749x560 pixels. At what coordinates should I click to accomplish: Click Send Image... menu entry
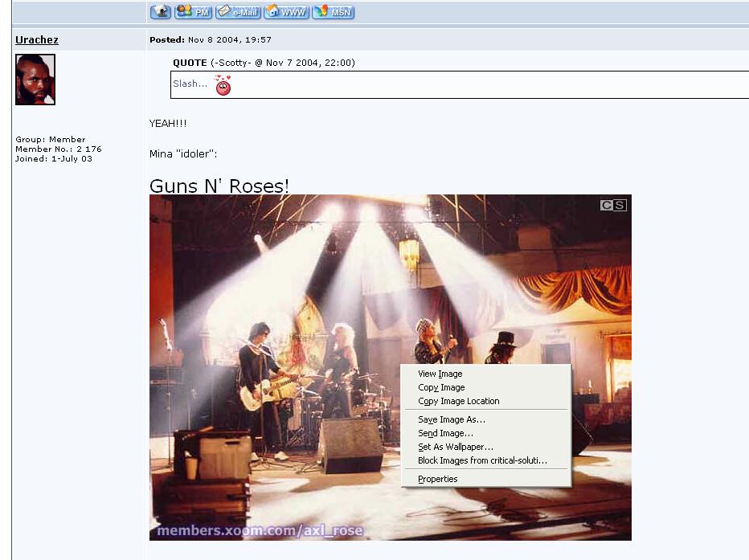point(445,433)
